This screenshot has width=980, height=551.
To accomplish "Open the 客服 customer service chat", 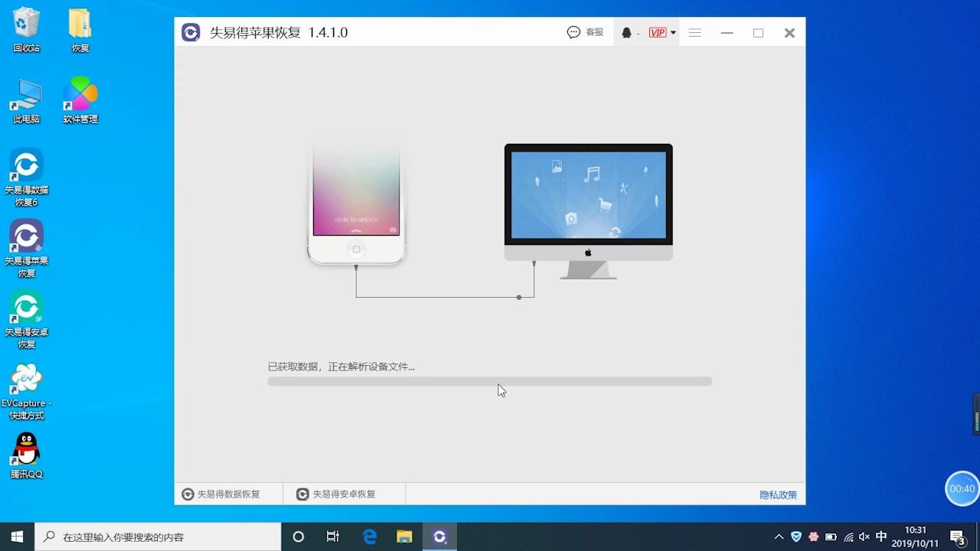I will point(585,32).
